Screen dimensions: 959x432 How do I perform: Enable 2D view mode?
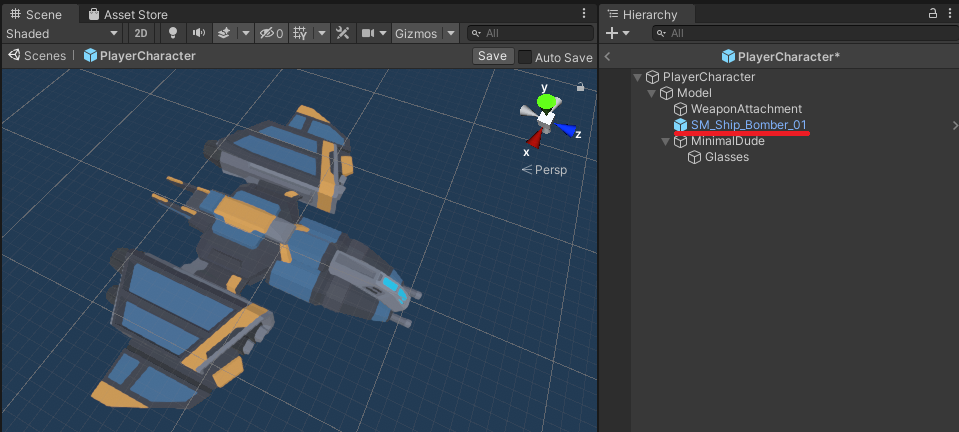point(141,33)
